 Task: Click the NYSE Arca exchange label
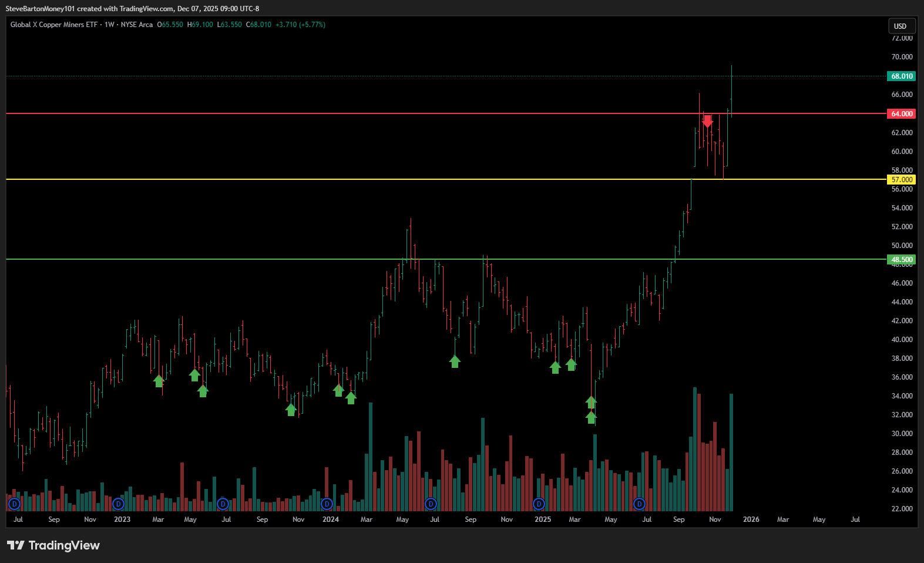click(x=137, y=25)
